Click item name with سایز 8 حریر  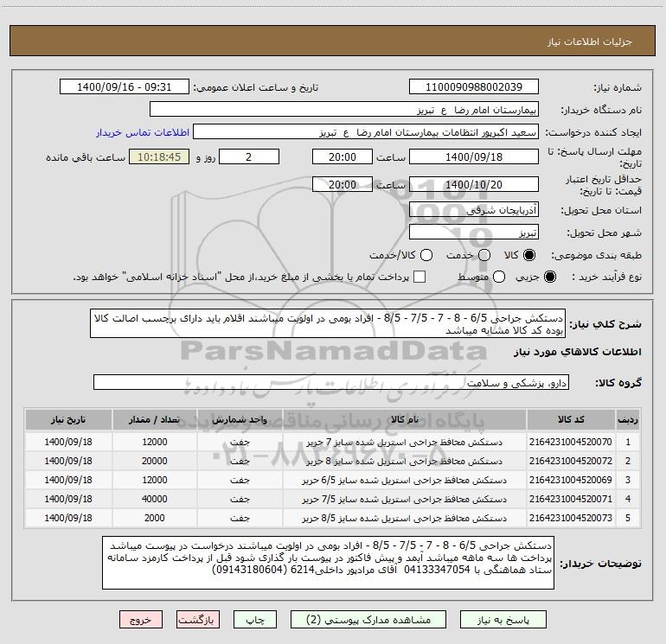[x=405, y=462]
